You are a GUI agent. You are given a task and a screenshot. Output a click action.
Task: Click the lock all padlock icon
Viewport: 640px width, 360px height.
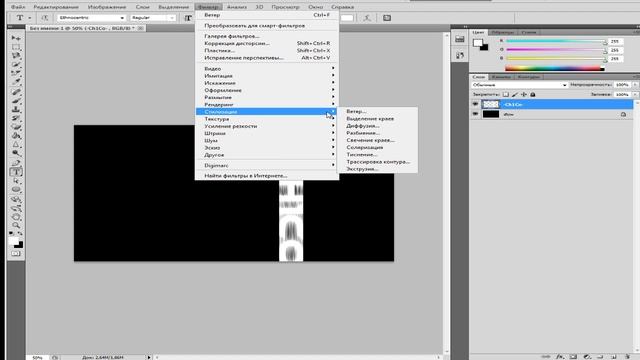(533, 94)
